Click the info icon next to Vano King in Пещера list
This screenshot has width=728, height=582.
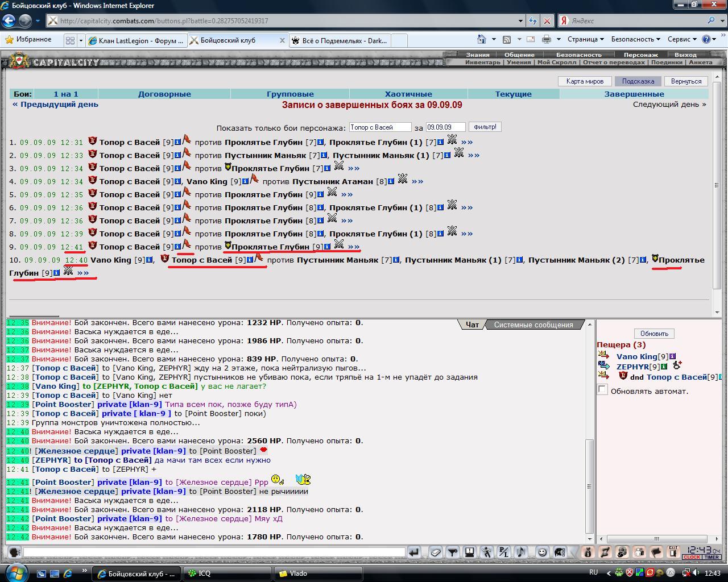[x=672, y=356]
